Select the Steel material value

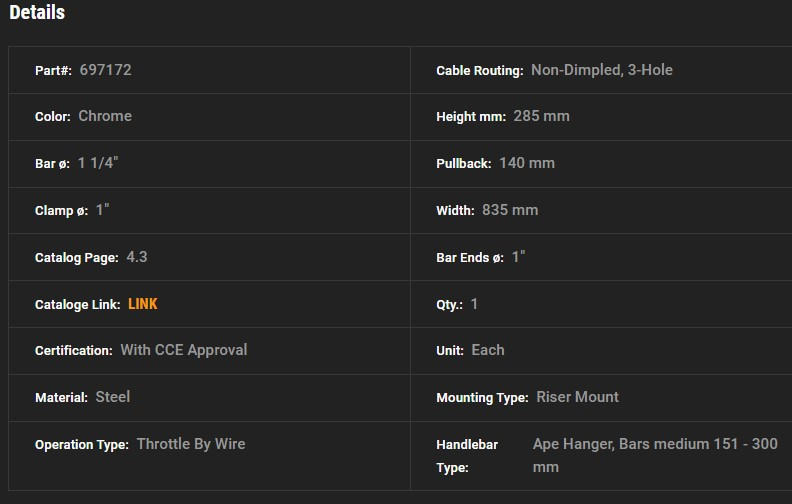[113, 397]
